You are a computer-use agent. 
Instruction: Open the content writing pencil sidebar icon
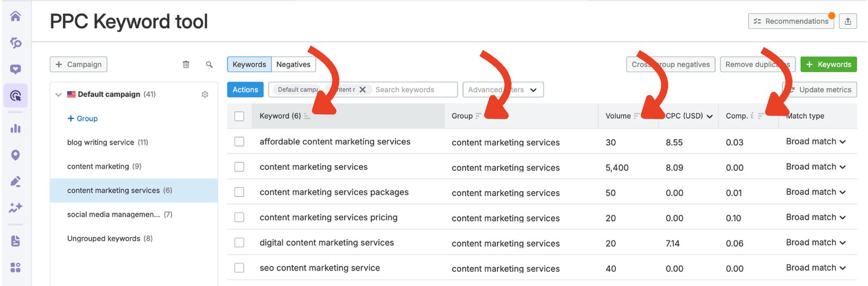pos(15,181)
